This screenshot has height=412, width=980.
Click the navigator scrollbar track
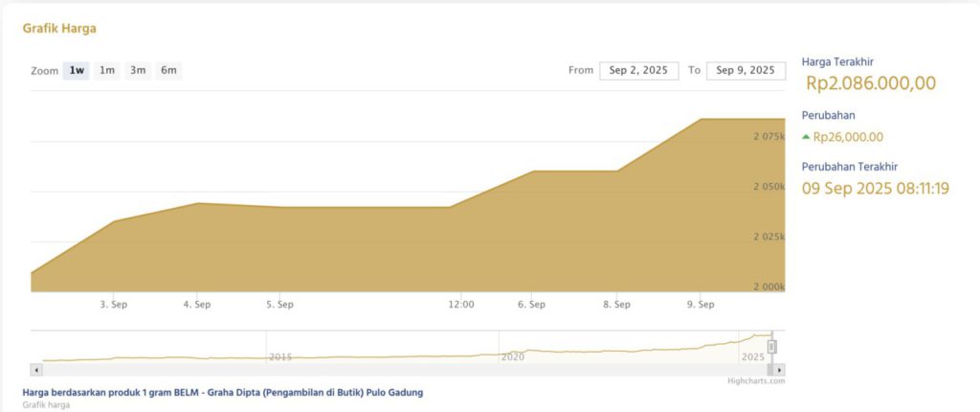pyautogui.click(x=383, y=369)
